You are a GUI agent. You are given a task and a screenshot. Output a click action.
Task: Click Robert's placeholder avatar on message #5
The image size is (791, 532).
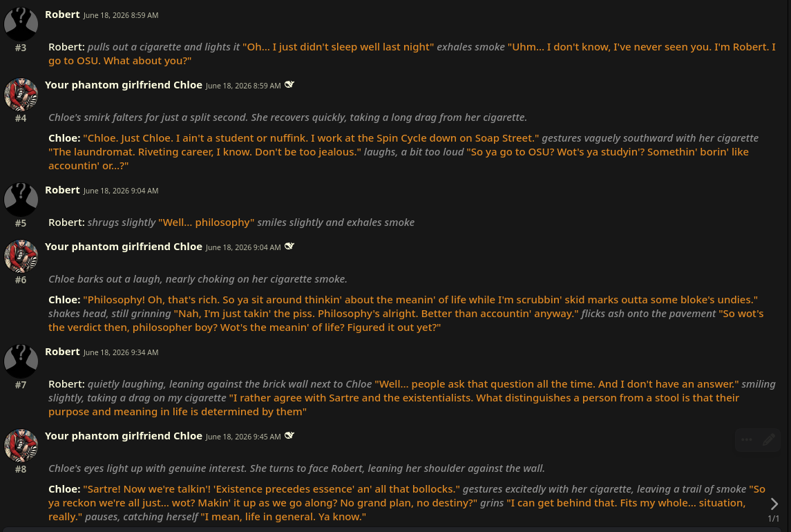(21, 200)
